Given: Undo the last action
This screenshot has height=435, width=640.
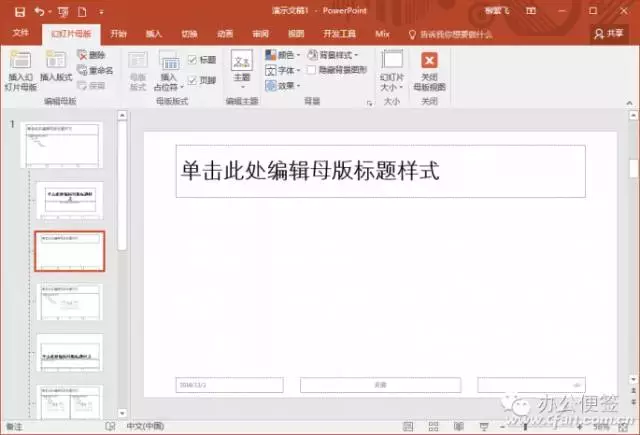Looking at the screenshot, I should tap(39, 12).
